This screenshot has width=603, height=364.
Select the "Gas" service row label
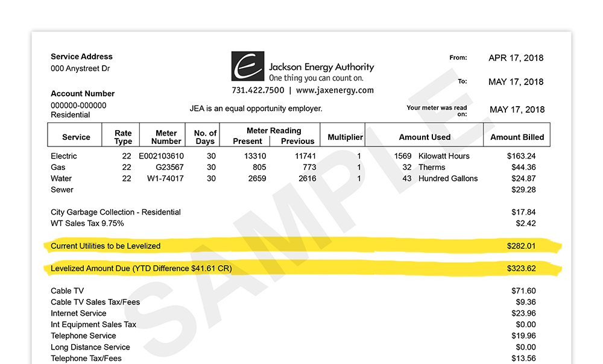[x=58, y=167]
